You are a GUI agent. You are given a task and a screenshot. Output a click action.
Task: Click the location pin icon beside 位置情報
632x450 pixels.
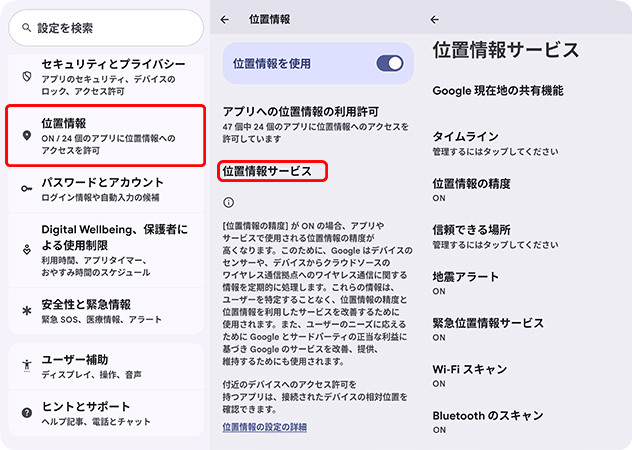pyautogui.click(x=27, y=135)
